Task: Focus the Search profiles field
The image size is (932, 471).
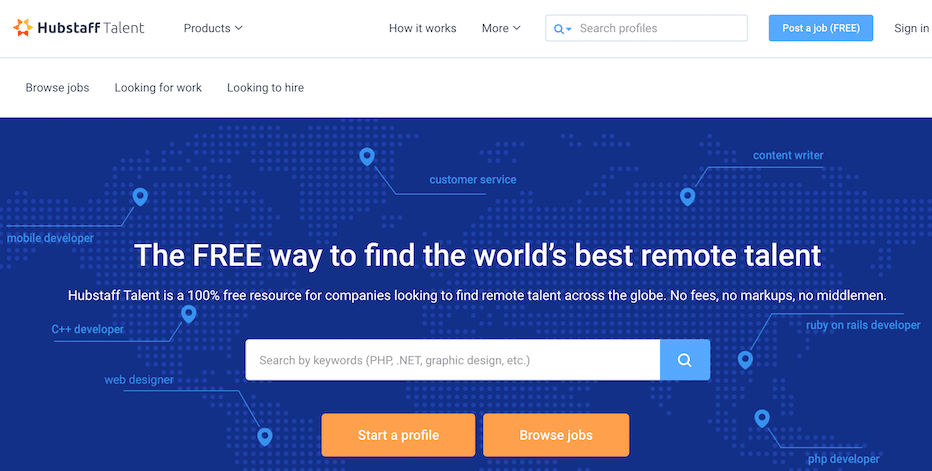Action: coord(646,28)
